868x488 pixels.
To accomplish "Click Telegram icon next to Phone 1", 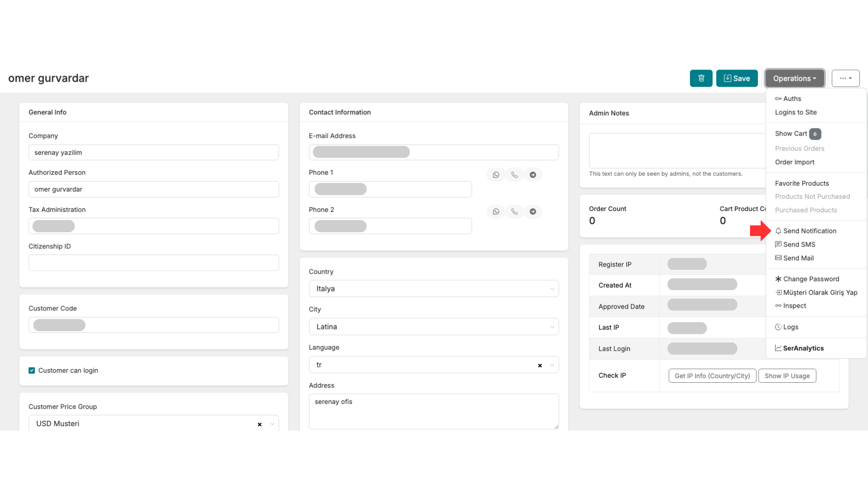I will 533,175.
